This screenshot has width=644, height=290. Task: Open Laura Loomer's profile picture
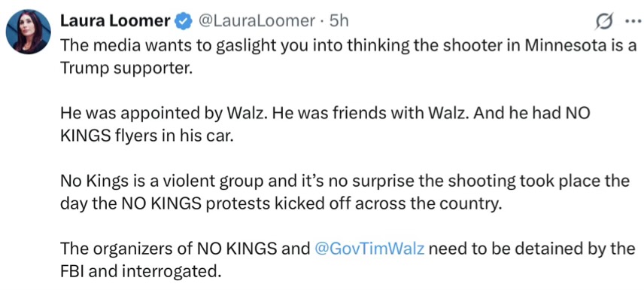coord(29,32)
